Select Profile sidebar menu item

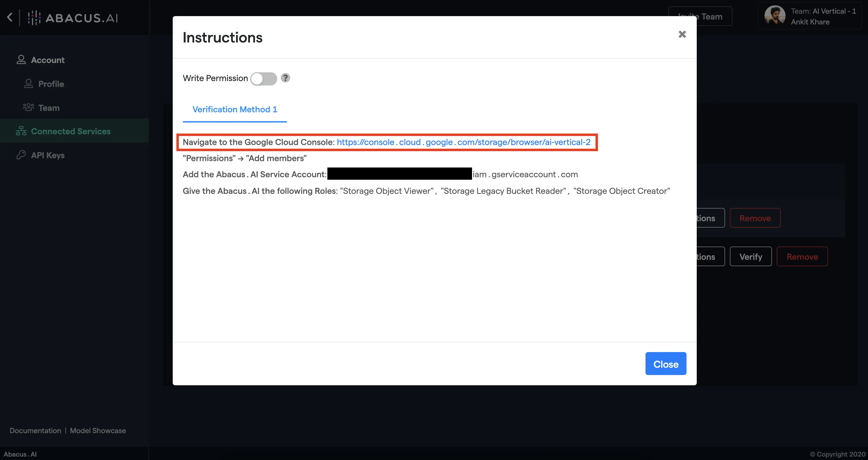(50, 83)
